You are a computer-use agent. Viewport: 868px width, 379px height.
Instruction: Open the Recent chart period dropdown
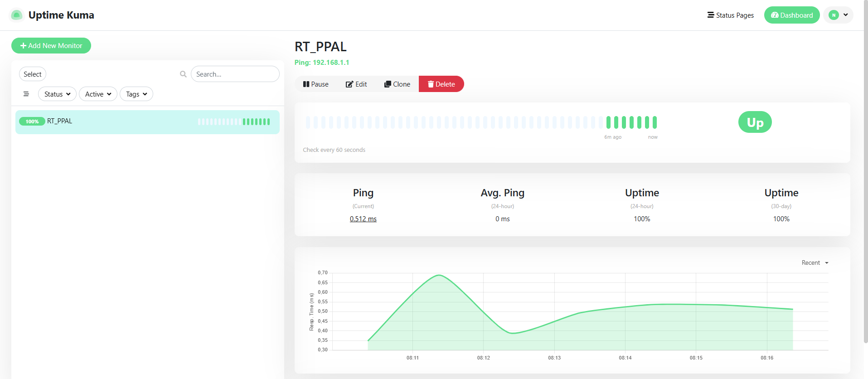coord(815,263)
